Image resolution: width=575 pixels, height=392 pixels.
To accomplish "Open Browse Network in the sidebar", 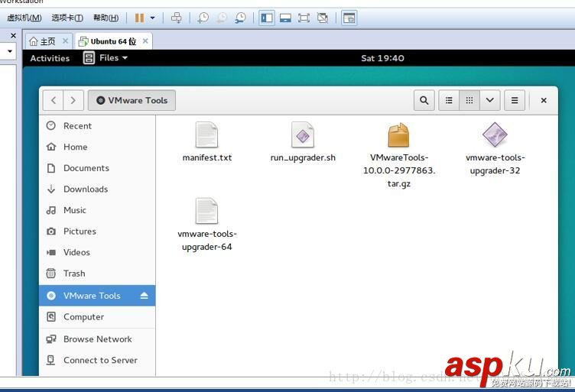I will 97,339.
